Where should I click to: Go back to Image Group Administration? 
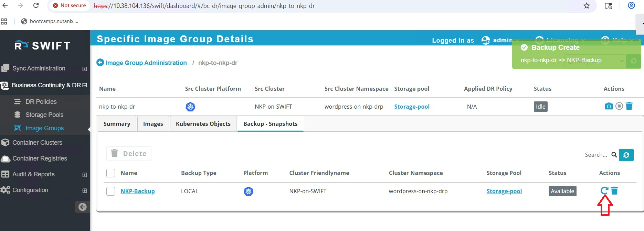point(146,63)
